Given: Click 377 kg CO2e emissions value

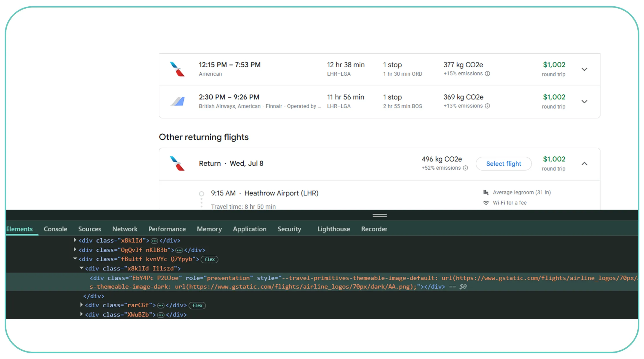Looking at the screenshot, I should (x=463, y=65).
